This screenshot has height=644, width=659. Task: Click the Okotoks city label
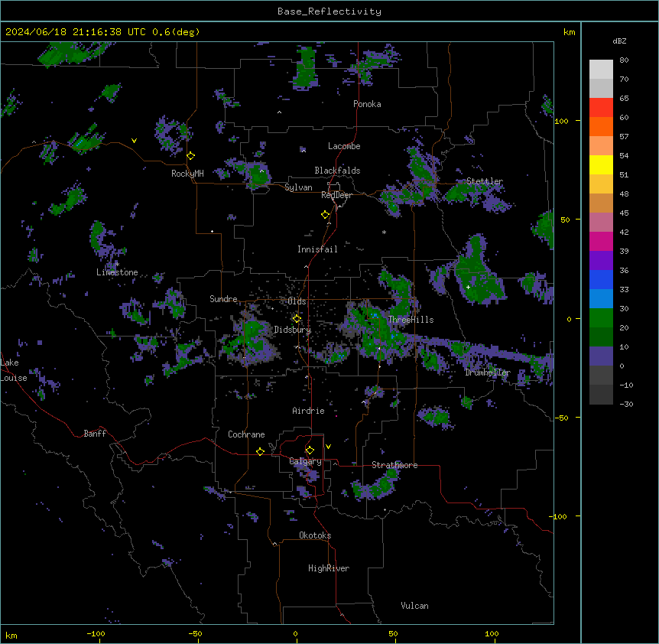pyautogui.click(x=315, y=535)
